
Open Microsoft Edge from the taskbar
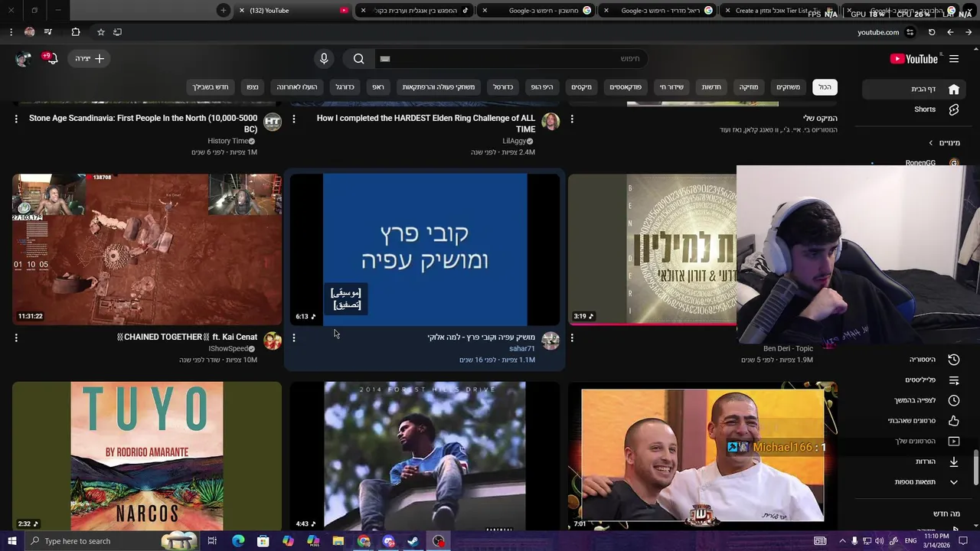(238, 541)
